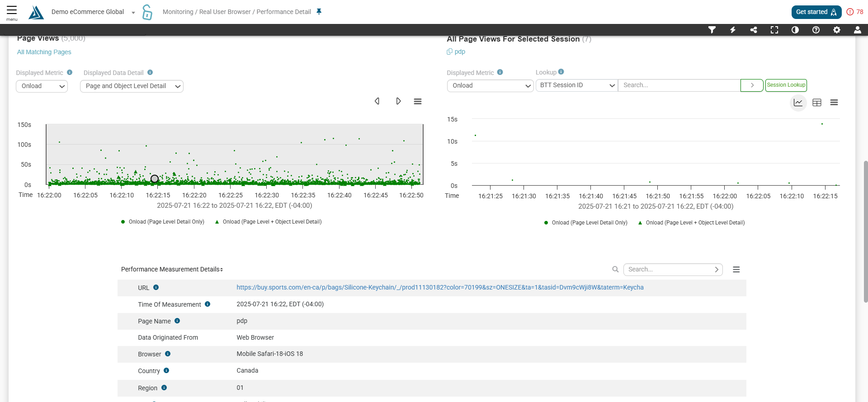Screen dimensions: 868x402
Task: Select 'Canada' country value
Action: pos(247,370)
